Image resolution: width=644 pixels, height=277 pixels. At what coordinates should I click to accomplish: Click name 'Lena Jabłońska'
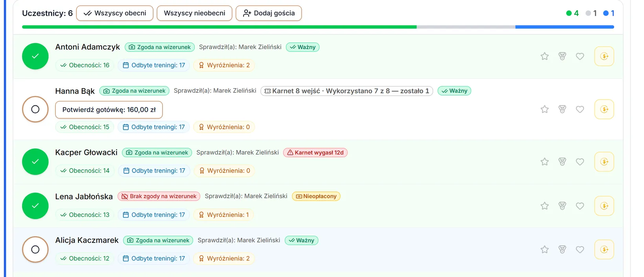pyautogui.click(x=84, y=196)
